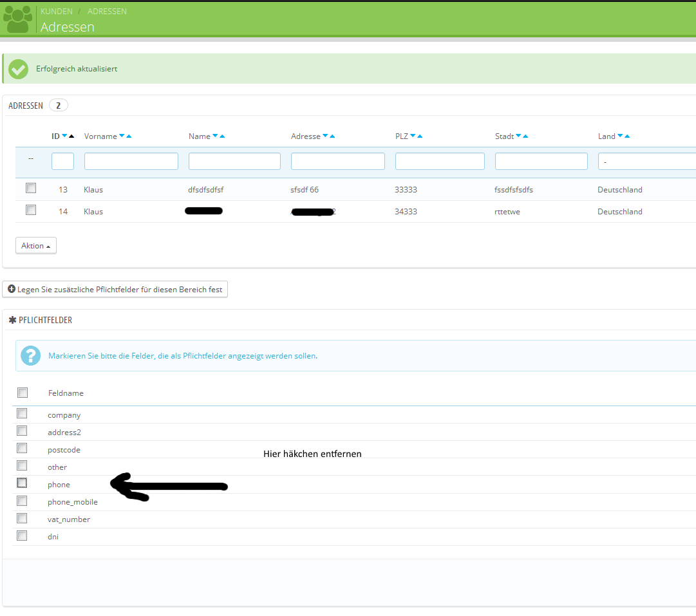Click the blue question mark help icon
This screenshot has width=696, height=616.
tap(31, 355)
